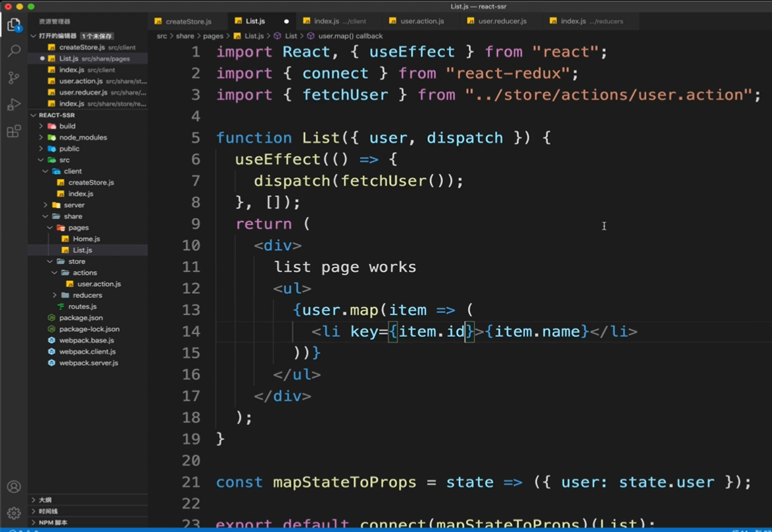Image resolution: width=772 pixels, height=532 pixels.
Task: Click the share breadcrumb segment
Action: point(185,36)
